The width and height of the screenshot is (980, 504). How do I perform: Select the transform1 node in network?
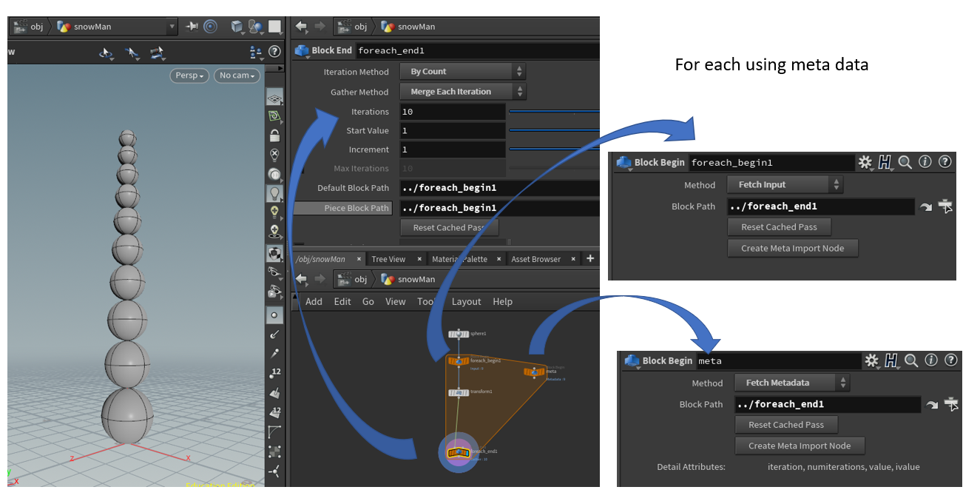click(459, 392)
